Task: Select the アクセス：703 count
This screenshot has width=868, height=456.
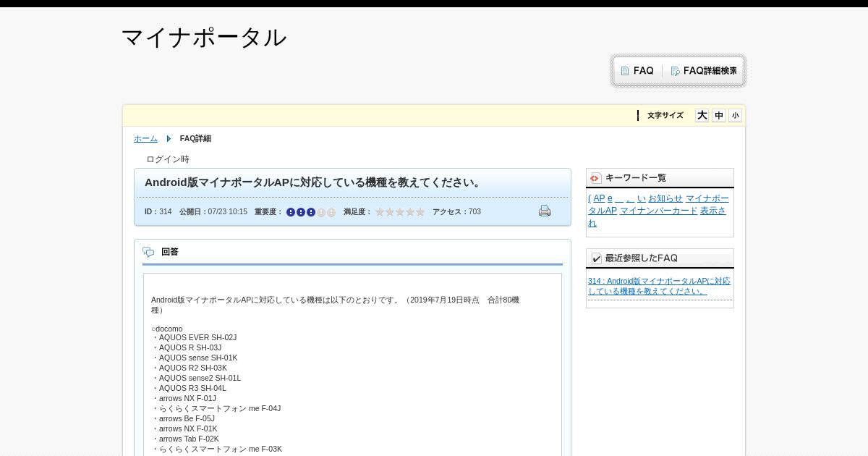Action: pyautogui.click(x=456, y=212)
